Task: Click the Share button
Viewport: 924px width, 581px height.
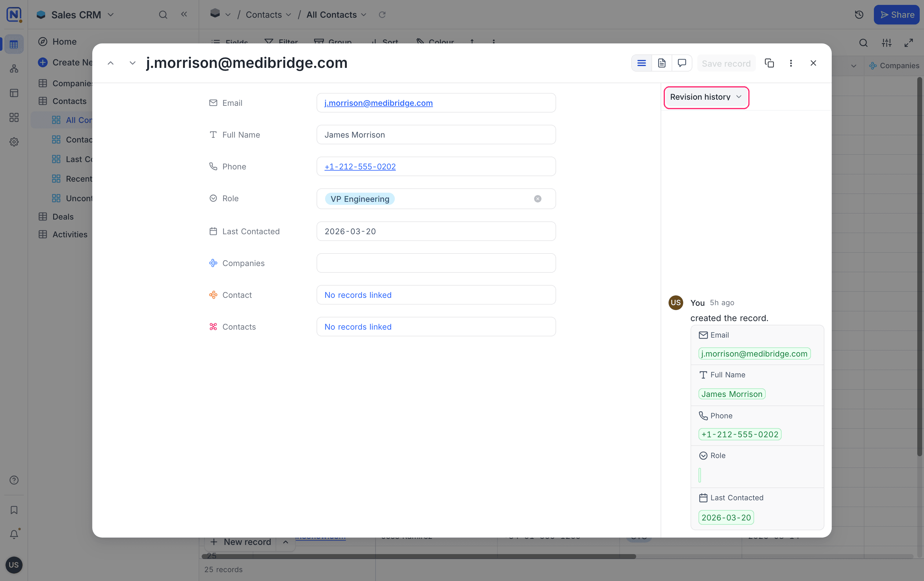Action: pos(897,15)
